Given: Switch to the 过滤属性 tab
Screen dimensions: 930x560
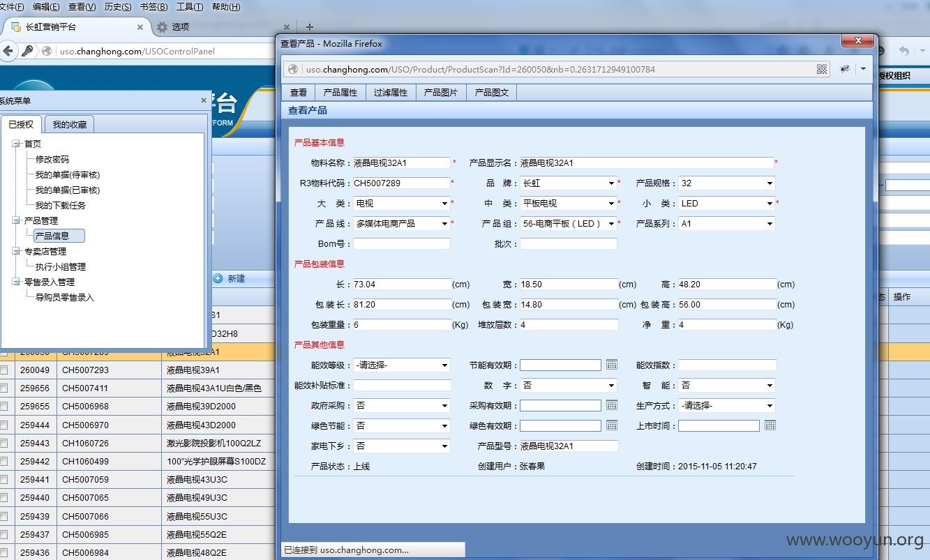Looking at the screenshot, I should click(390, 93).
